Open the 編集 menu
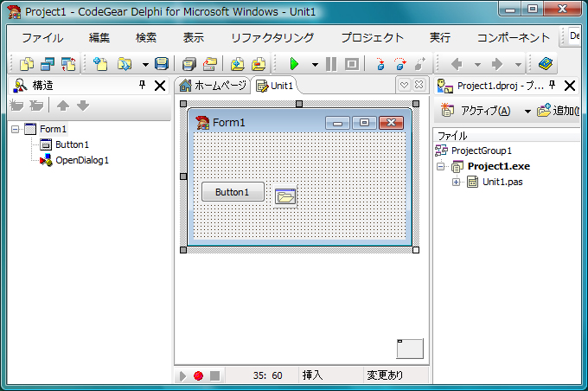588x391 pixels. click(99, 37)
